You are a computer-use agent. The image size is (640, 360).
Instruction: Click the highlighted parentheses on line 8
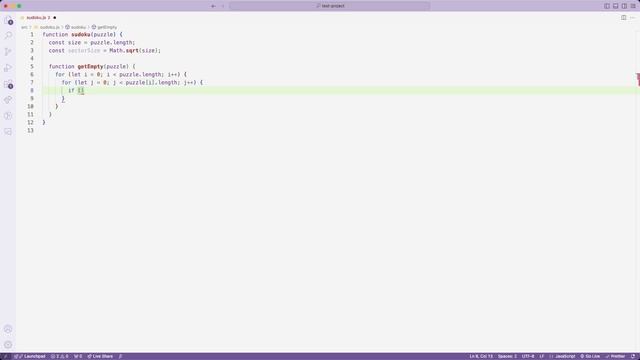[x=81, y=91]
